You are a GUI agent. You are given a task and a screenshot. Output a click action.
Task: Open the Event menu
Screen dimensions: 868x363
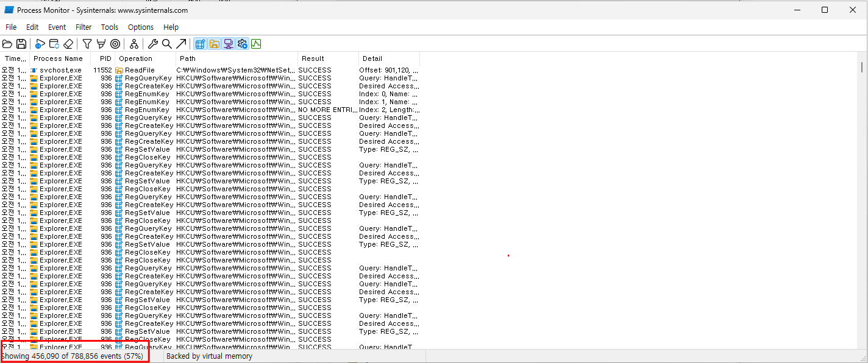click(57, 27)
